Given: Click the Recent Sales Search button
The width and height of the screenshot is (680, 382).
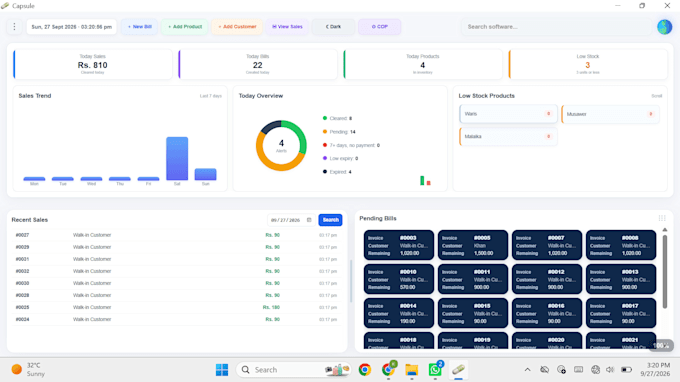Looking at the screenshot, I should 330,220.
